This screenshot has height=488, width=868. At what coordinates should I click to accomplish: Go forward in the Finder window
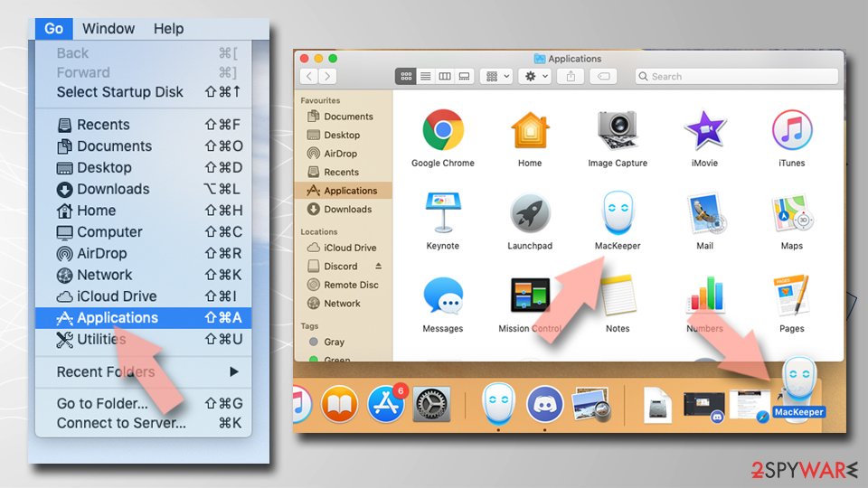327,76
